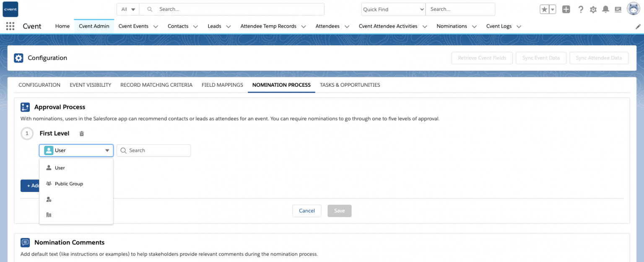
Task: Click the App Launcher grid icon
Action: click(10, 26)
